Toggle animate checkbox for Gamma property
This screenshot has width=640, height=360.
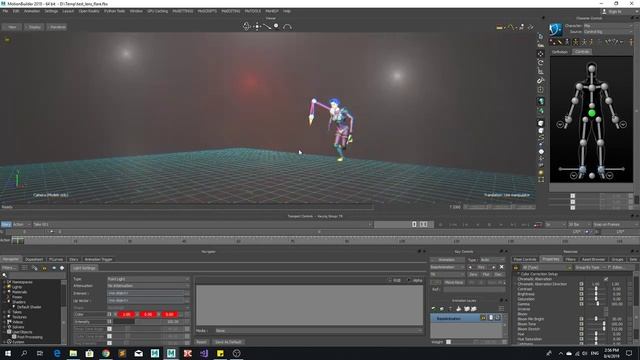point(581,304)
